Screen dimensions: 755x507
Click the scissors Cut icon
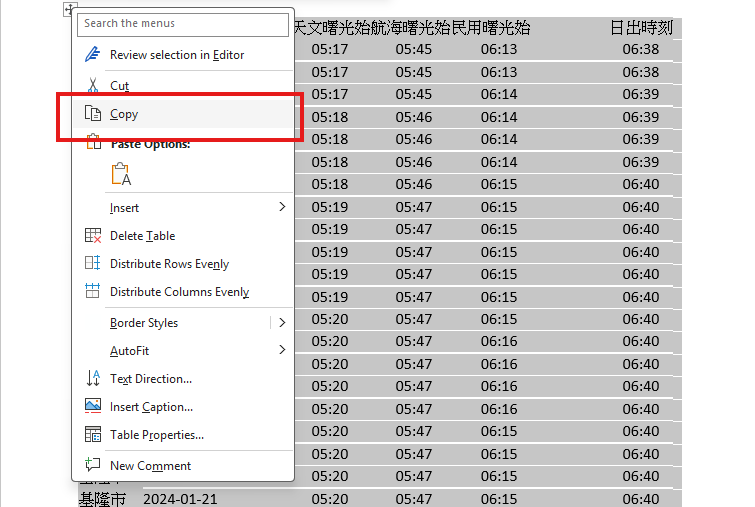[x=93, y=86]
